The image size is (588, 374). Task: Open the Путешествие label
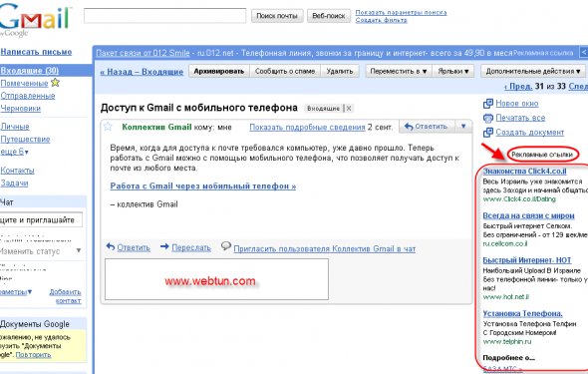(x=25, y=139)
